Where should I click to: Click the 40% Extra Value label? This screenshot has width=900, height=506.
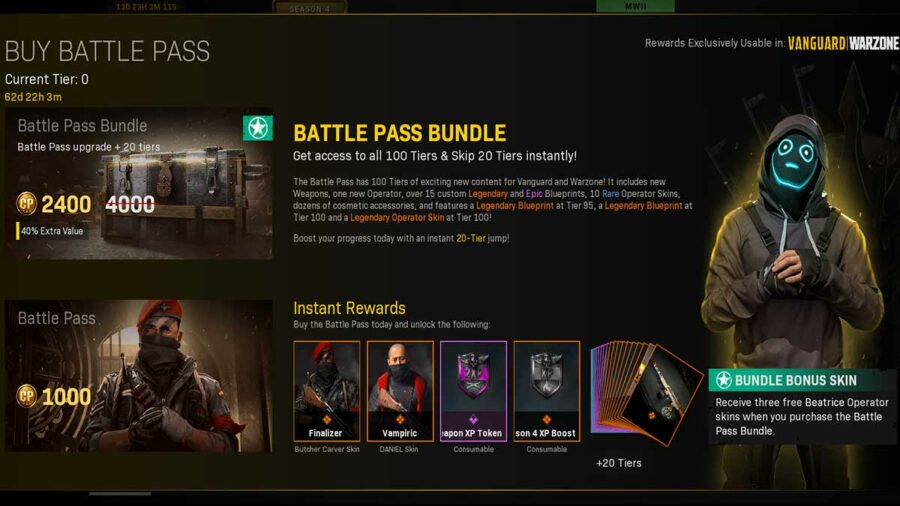[x=52, y=231]
